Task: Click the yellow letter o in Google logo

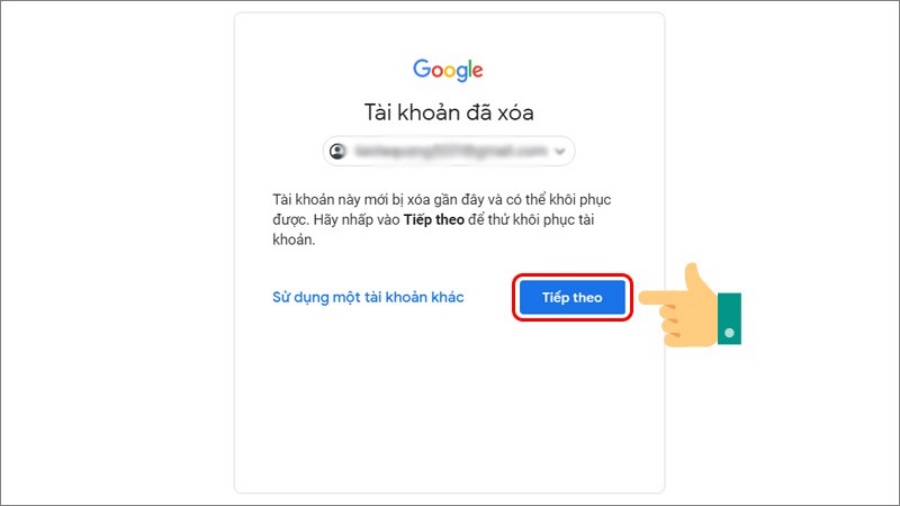Action: pyautogui.click(x=452, y=71)
